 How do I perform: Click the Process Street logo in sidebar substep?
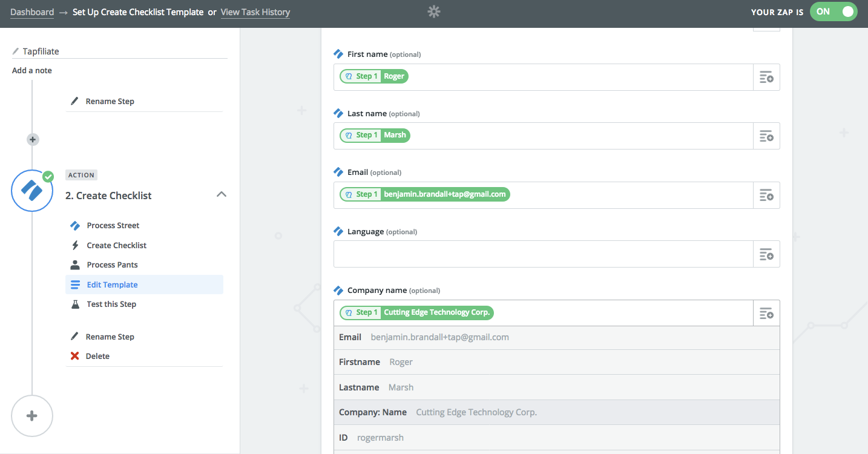coord(75,225)
